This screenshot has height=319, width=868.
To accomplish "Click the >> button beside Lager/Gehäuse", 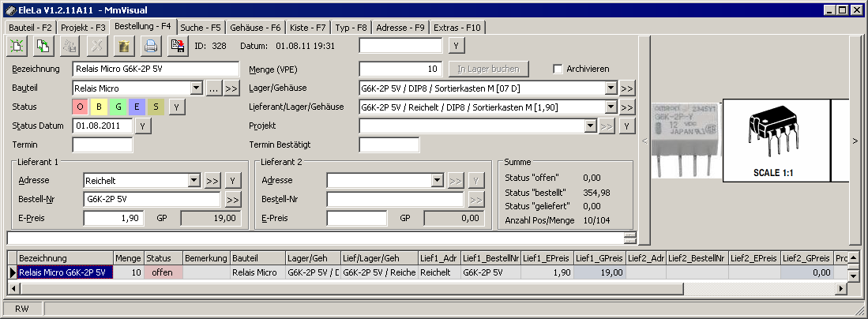I will click(626, 88).
